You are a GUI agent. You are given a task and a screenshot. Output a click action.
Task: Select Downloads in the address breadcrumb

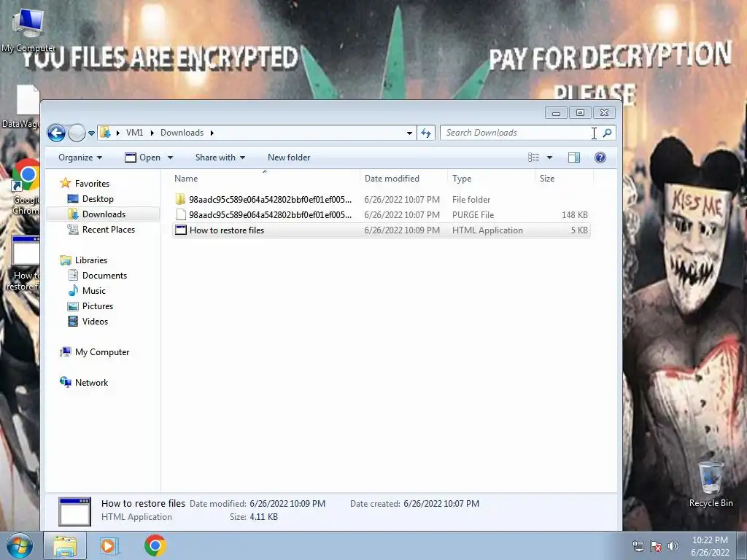182,133
